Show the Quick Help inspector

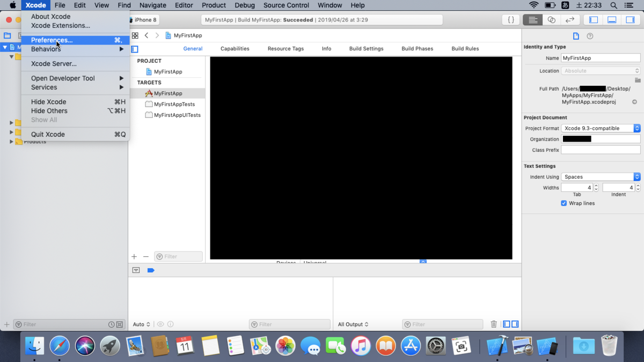coord(590,36)
